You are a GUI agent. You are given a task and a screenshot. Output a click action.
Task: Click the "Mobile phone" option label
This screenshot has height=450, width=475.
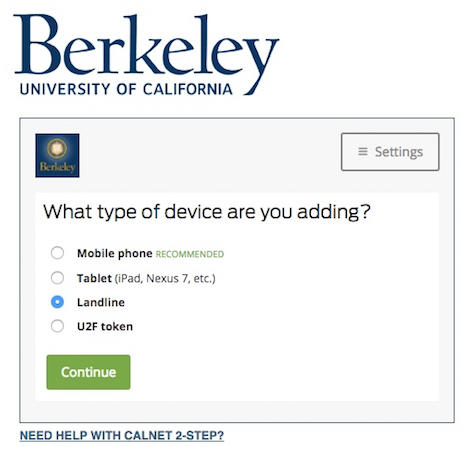click(x=115, y=253)
